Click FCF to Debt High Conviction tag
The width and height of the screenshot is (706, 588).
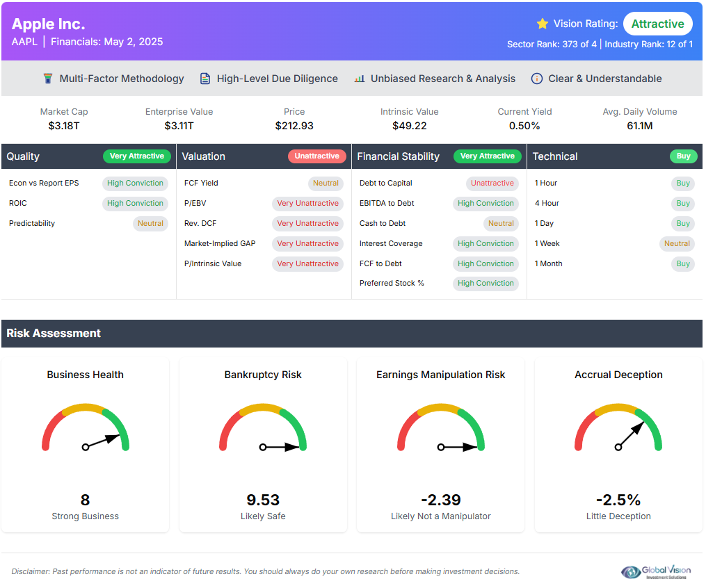[486, 263]
